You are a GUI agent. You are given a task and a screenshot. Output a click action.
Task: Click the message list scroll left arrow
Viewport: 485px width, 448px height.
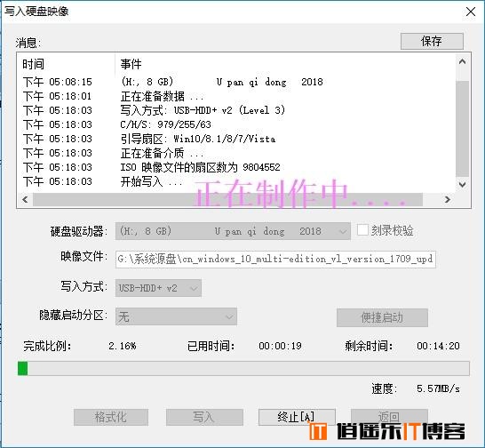(x=26, y=200)
